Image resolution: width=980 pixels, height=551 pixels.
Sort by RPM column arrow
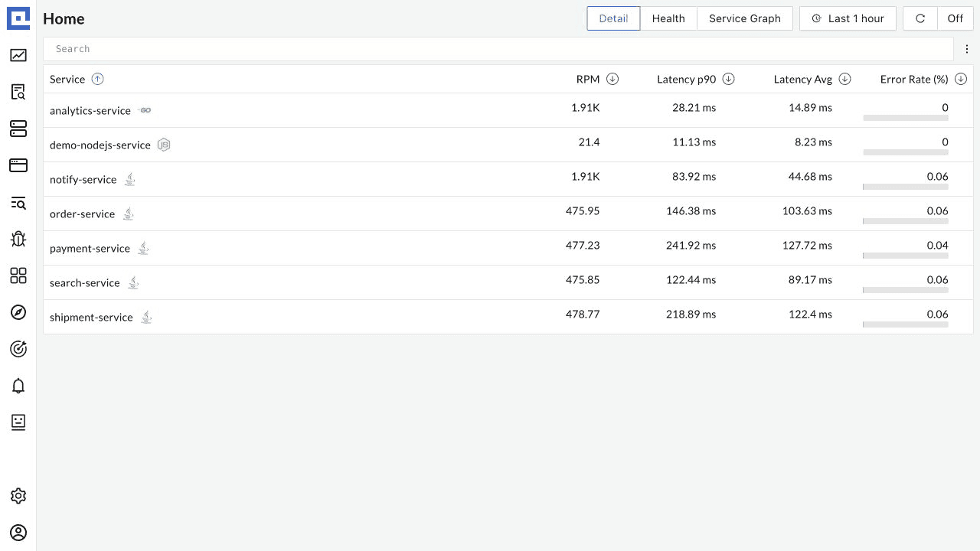[612, 79]
